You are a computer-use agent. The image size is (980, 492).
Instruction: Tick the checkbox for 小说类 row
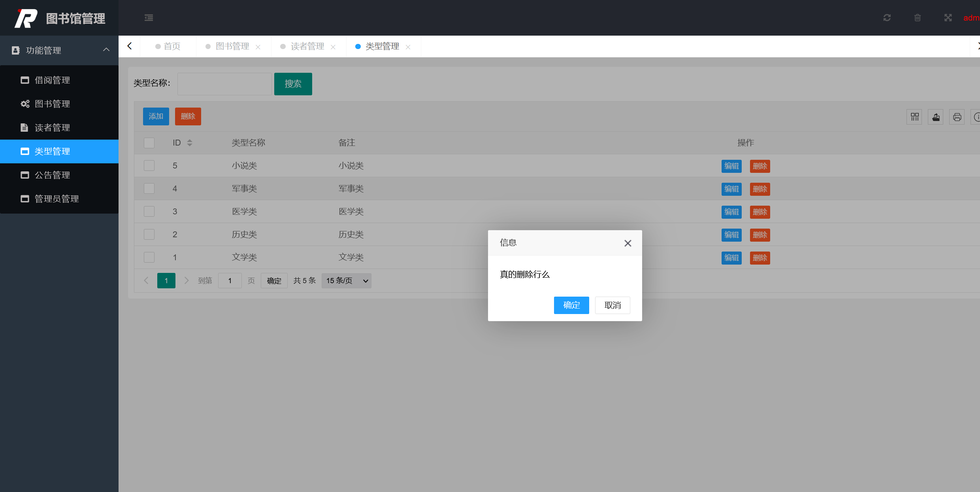click(149, 166)
